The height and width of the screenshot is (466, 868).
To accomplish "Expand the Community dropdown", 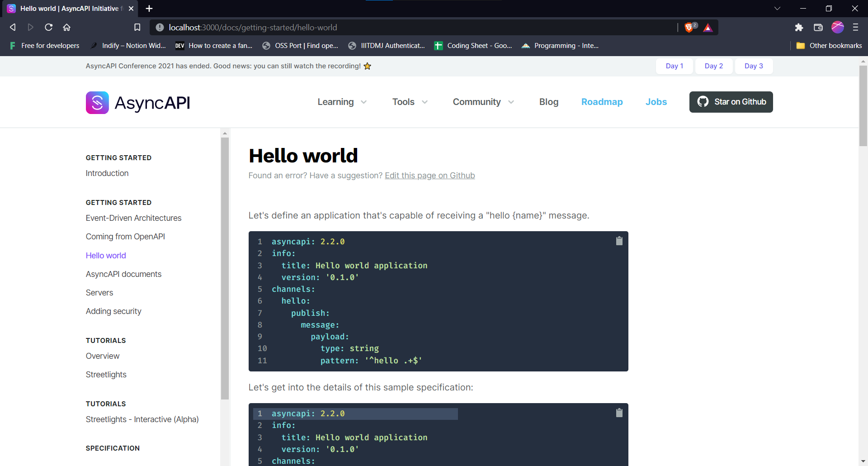I will 483,102.
